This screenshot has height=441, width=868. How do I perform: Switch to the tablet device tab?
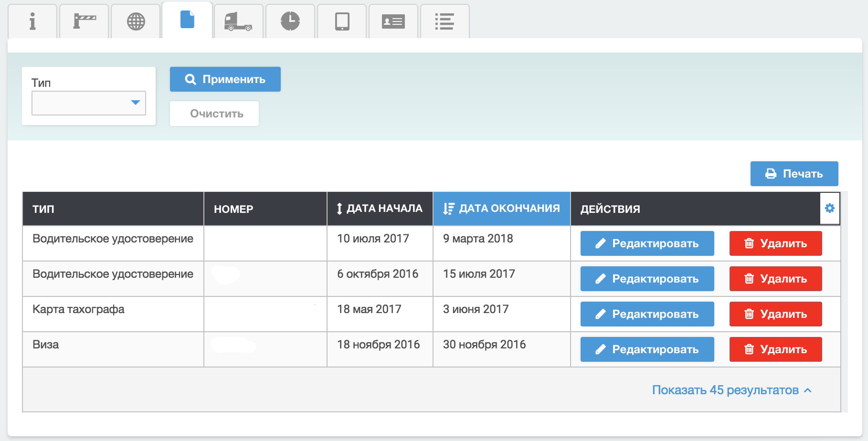(342, 21)
